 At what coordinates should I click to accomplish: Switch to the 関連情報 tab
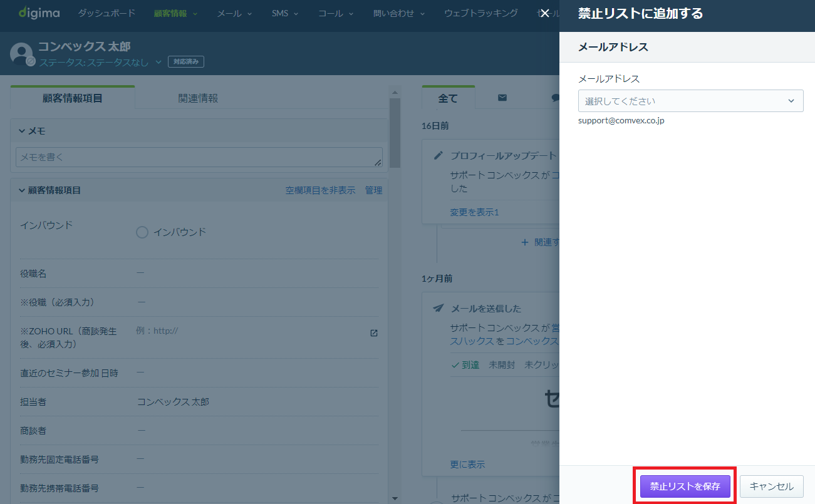pos(198,98)
